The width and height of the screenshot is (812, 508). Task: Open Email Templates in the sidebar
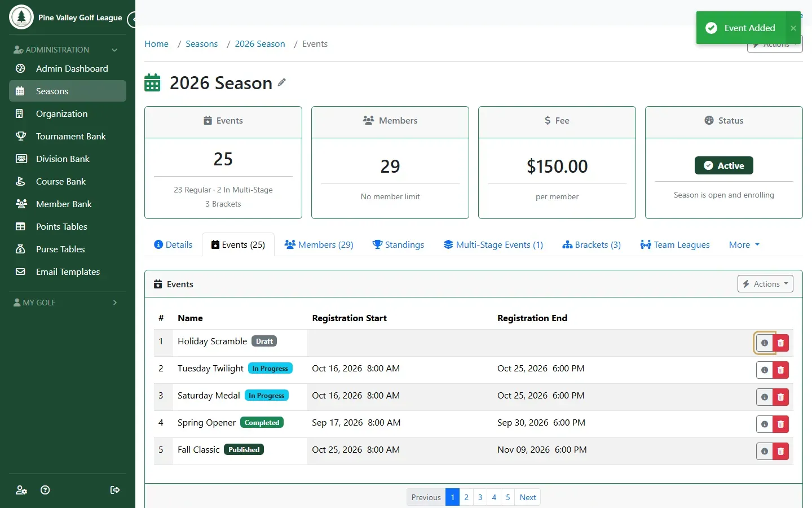pyautogui.click(x=68, y=271)
